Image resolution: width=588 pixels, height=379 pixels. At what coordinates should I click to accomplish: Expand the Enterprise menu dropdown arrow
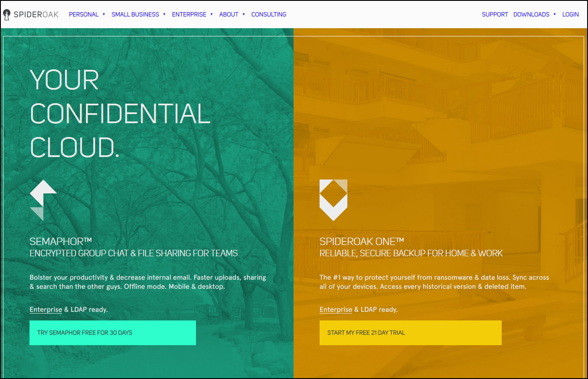click(212, 14)
